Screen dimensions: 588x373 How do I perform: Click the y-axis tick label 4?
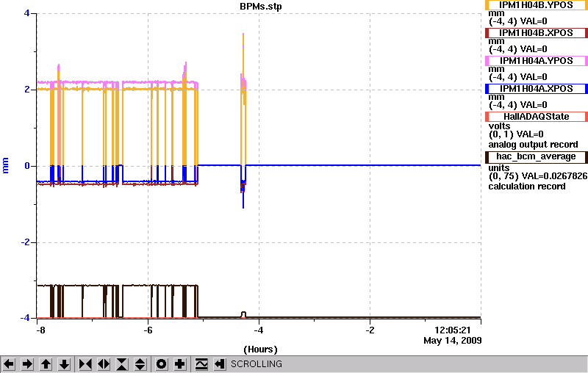click(26, 13)
